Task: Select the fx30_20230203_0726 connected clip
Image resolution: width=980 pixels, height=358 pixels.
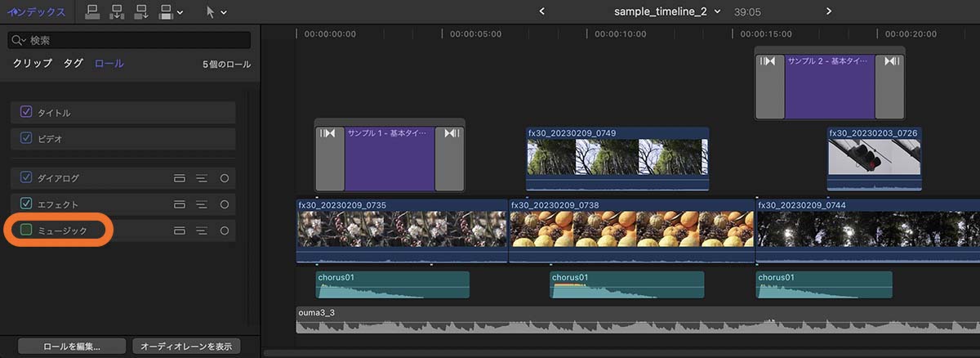Action: (x=875, y=159)
